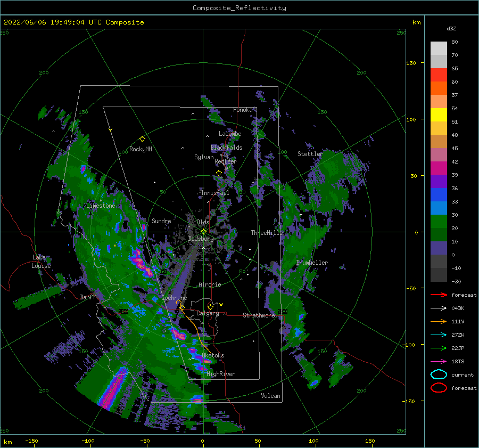Click the 18TS legend text
The width and height of the screenshot is (479, 448).
tap(458, 362)
